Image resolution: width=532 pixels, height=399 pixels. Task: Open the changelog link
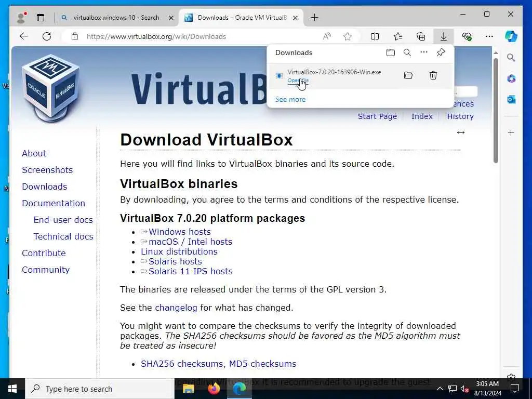coord(176,308)
